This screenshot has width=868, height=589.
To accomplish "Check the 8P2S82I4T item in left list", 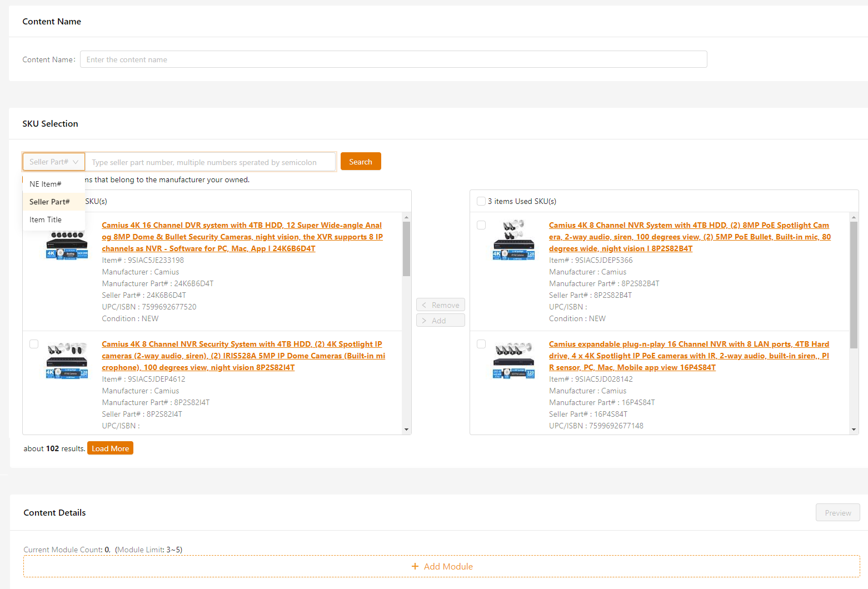I will pos(34,344).
